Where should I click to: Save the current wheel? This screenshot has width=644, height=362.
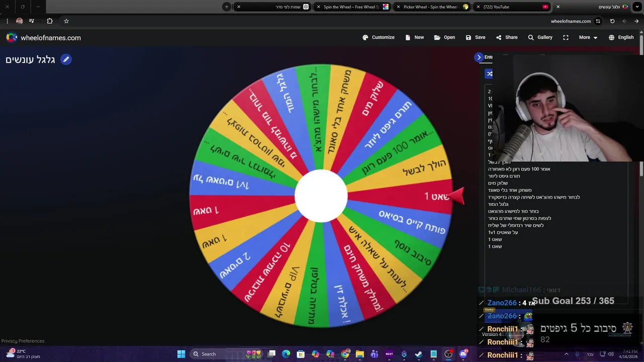click(475, 37)
